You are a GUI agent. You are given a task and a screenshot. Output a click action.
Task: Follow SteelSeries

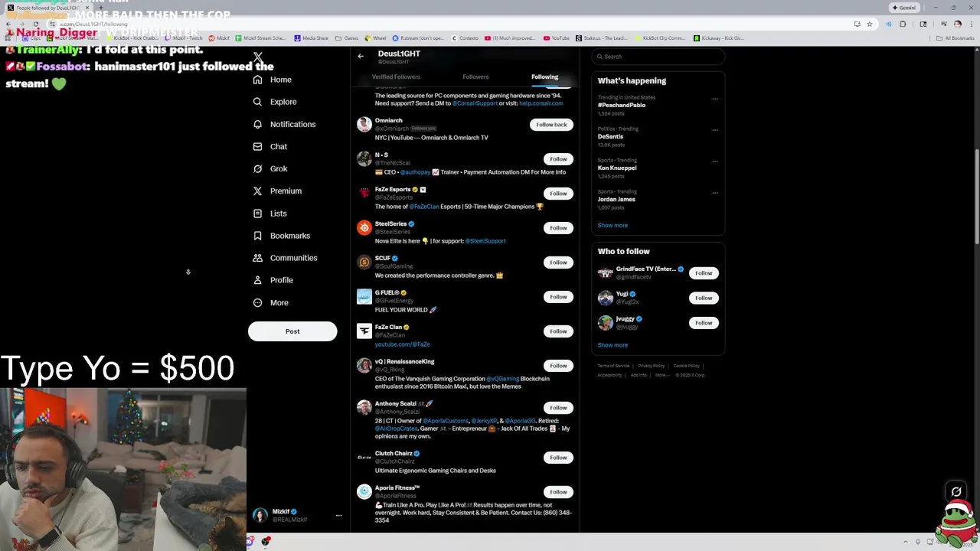pos(558,228)
